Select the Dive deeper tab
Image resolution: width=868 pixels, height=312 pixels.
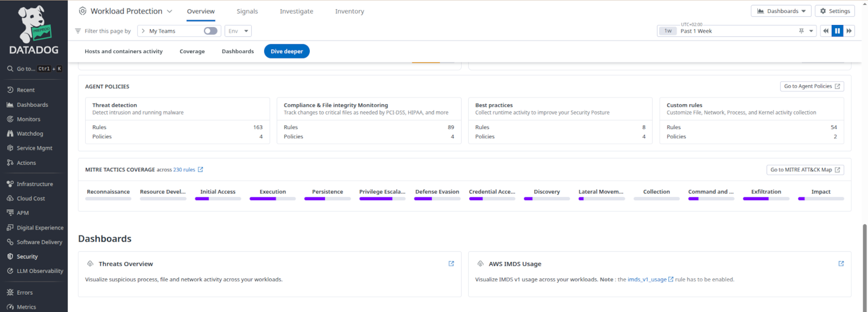pyautogui.click(x=287, y=51)
